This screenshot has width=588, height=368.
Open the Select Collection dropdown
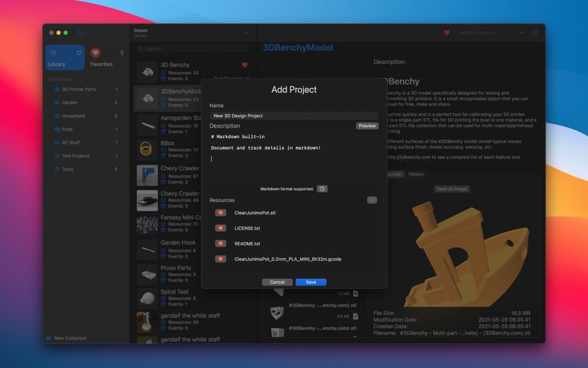coord(491,33)
